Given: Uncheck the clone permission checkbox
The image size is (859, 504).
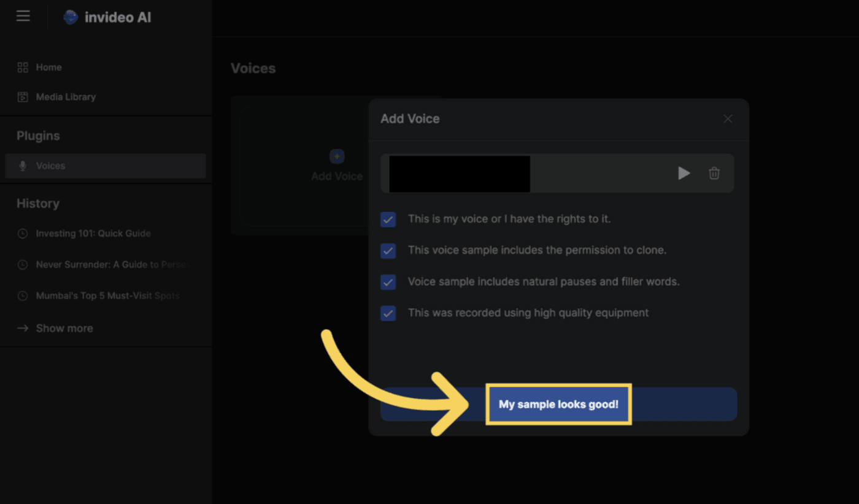Looking at the screenshot, I should pos(388,251).
